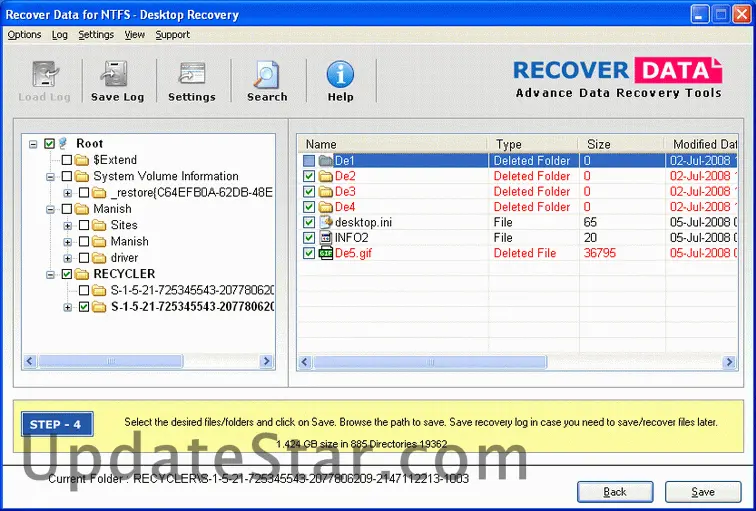Image resolution: width=756 pixels, height=511 pixels.
Task: Click the size value 36795
Action: pyautogui.click(x=599, y=253)
